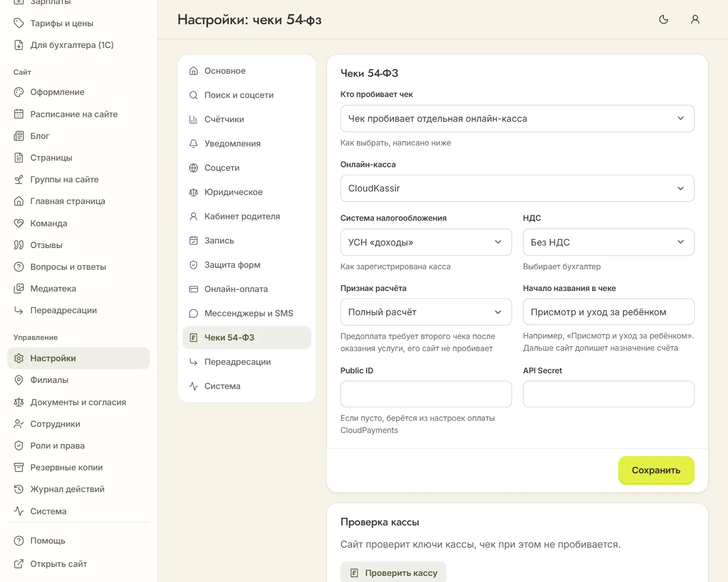This screenshot has height=582, width=728.
Task: Click the Медиатека images icon
Action: pyautogui.click(x=19, y=288)
